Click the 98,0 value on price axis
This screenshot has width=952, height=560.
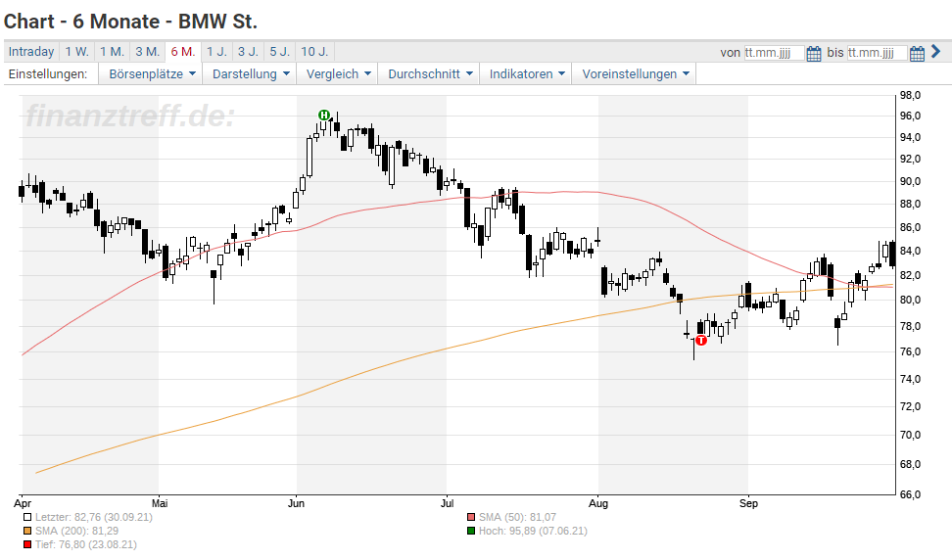[910, 95]
